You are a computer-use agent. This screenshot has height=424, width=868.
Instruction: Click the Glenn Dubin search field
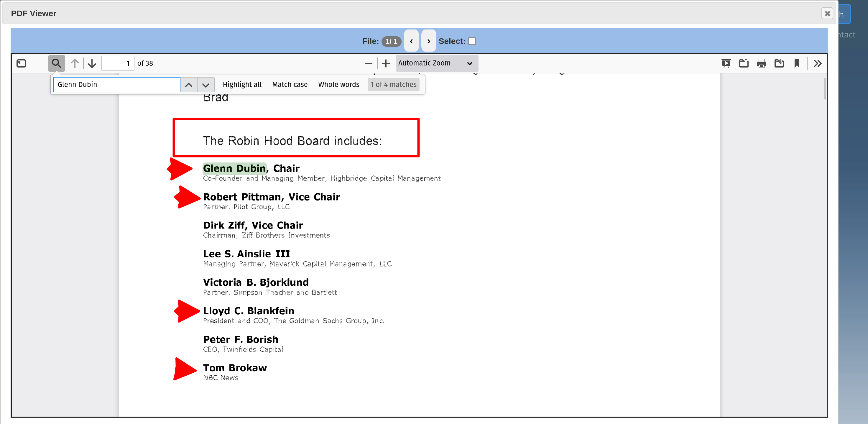pos(116,85)
